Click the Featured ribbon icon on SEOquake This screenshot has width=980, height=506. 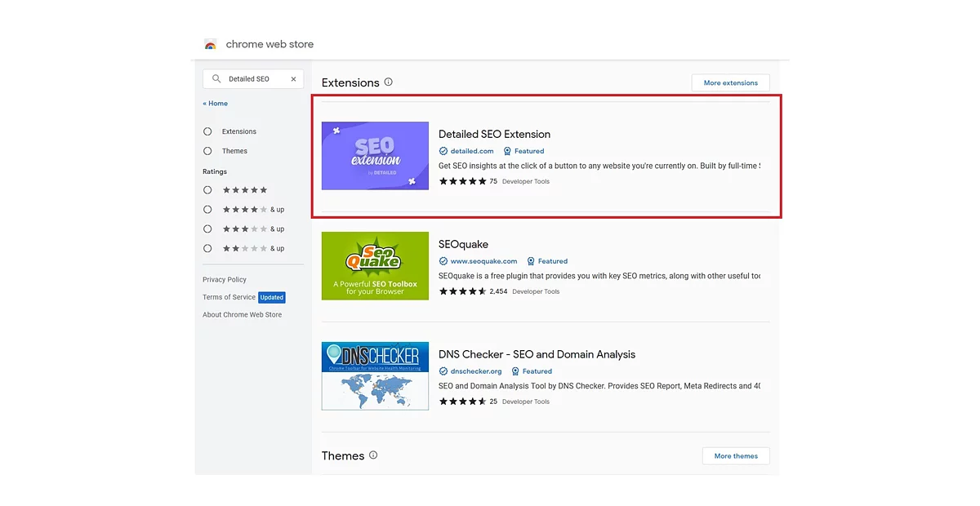(x=531, y=261)
